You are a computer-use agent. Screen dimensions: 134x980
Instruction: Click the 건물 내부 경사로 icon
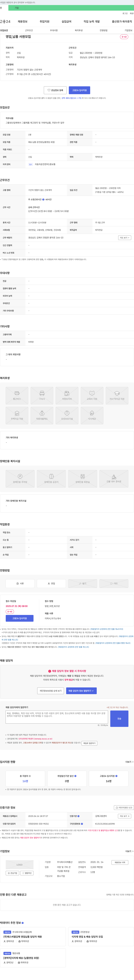pyautogui.click(x=114, y=479)
